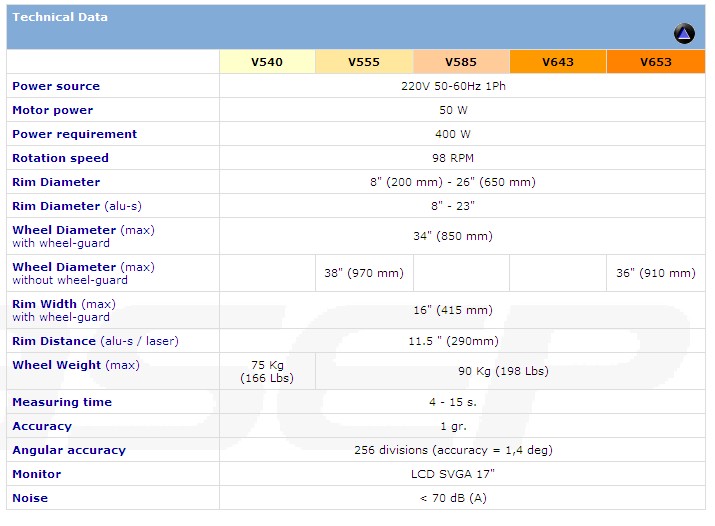This screenshot has height=526, width=715.
Task: Click the 38" (970 mm) cell
Action: 364,273
